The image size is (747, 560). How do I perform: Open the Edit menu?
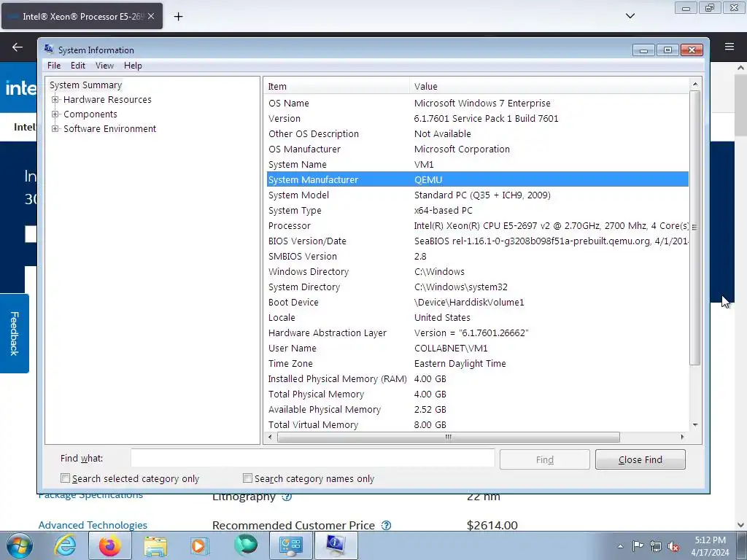click(x=77, y=66)
